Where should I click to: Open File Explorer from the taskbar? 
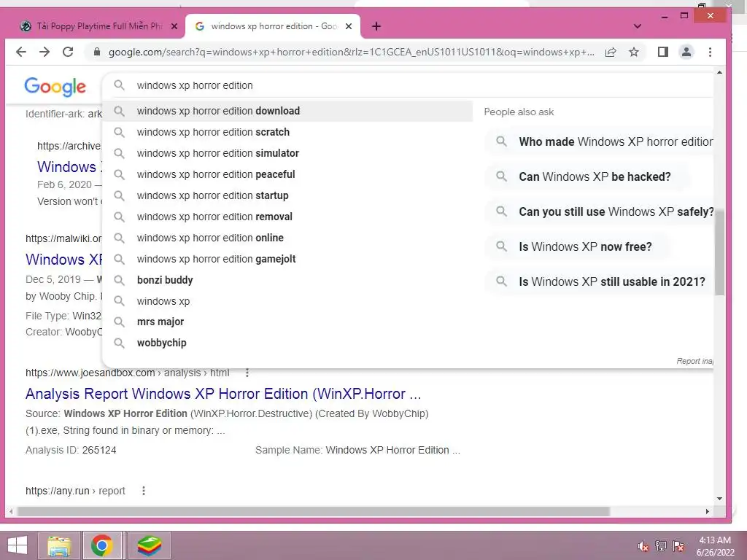coord(60,545)
